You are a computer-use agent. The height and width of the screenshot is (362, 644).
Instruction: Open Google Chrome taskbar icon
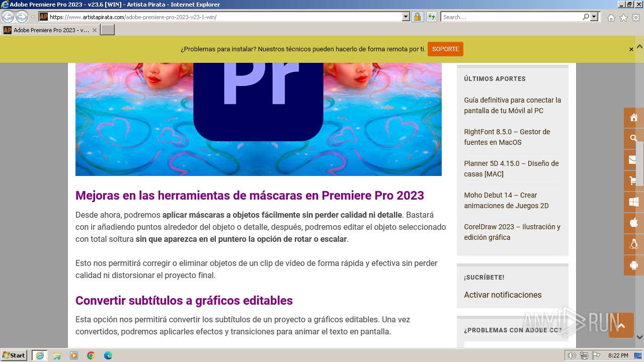(x=91, y=355)
